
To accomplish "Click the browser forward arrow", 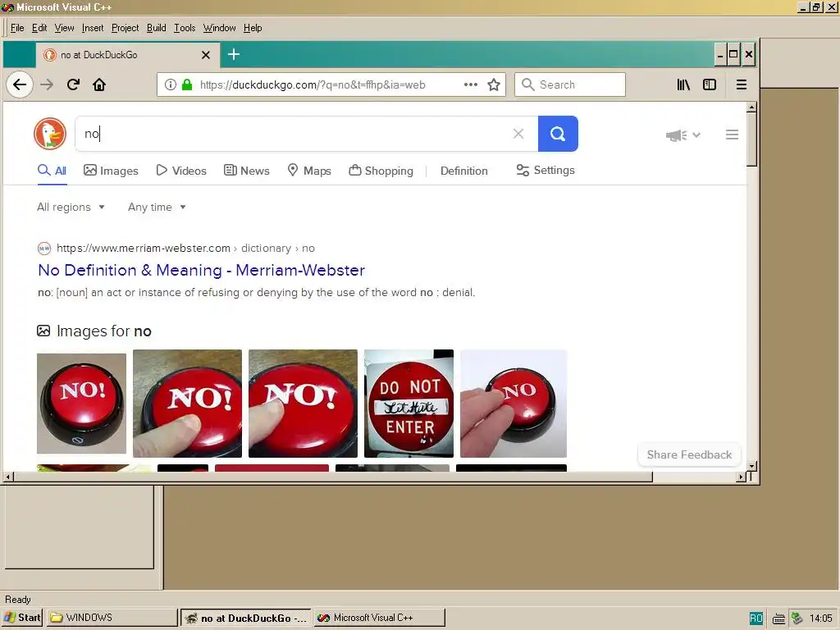I will 47,84.
